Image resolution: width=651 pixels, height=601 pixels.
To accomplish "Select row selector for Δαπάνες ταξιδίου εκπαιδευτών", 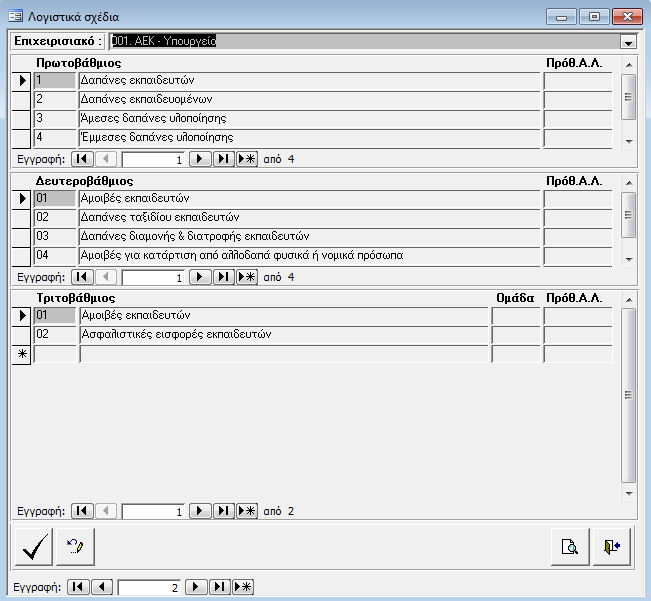I will 21,217.
